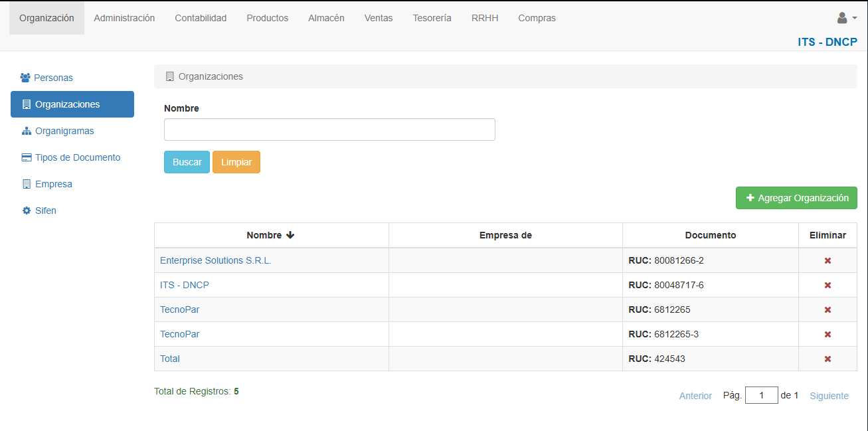Open the Contabilidad menu
This screenshot has width=868, height=431.
click(x=201, y=18)
